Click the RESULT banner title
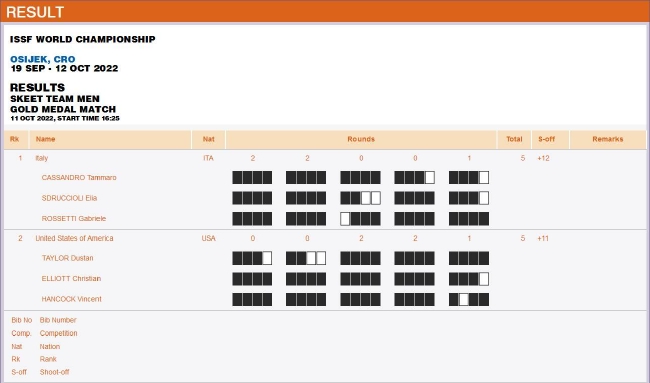This screenshot has width=650, height=383. (35, 12)
